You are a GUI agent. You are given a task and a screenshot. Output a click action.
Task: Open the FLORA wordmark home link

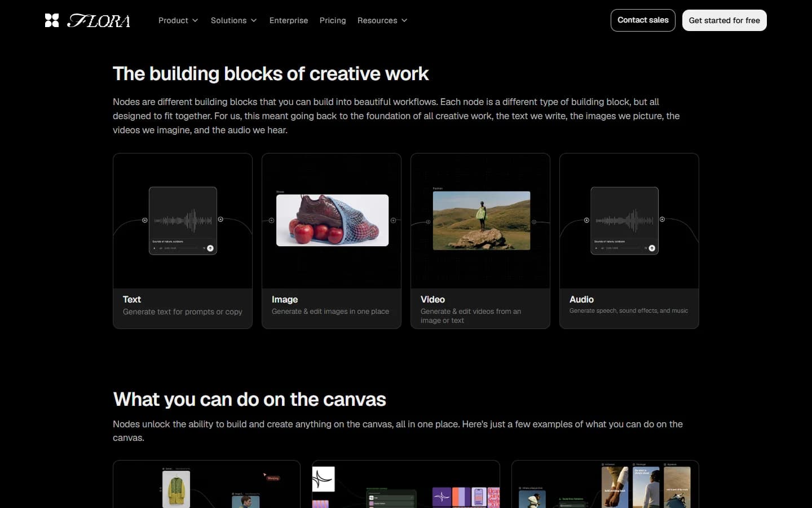(99, 21)
